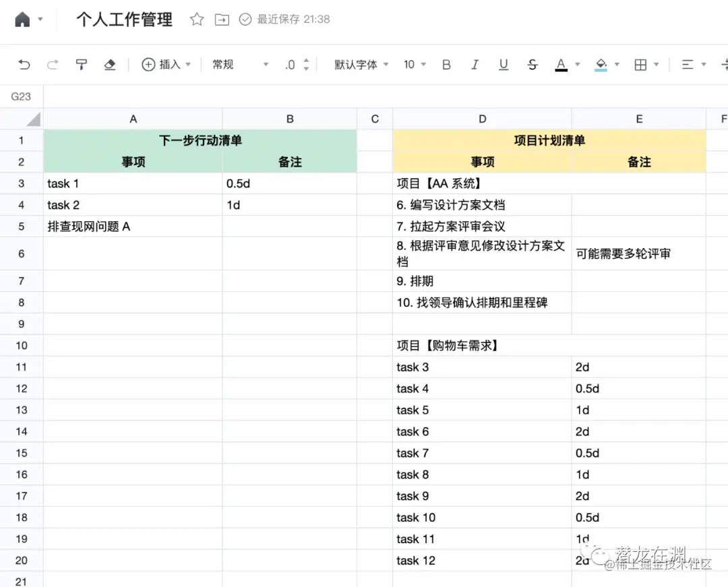
Task: Select column A header
Action: [133, 119]
